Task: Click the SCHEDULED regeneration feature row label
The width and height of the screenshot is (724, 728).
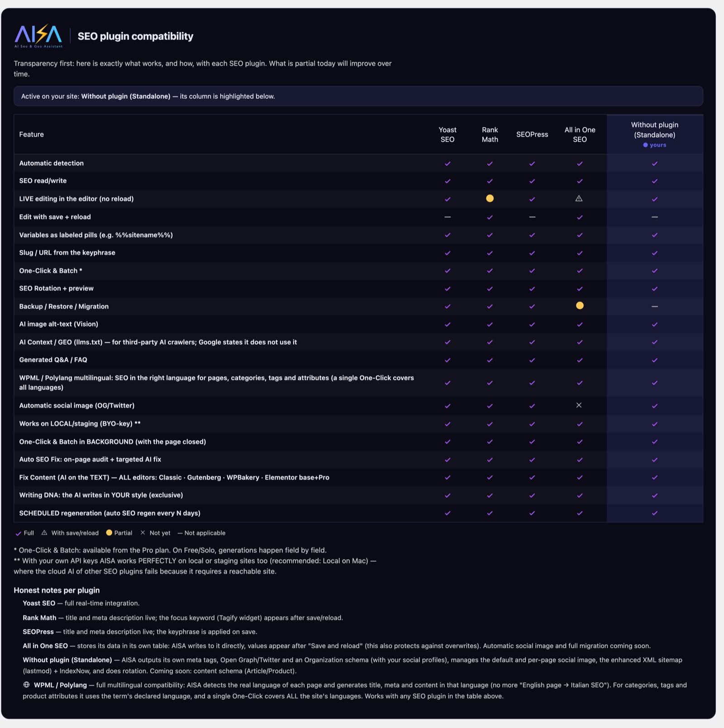Action: 110,513
